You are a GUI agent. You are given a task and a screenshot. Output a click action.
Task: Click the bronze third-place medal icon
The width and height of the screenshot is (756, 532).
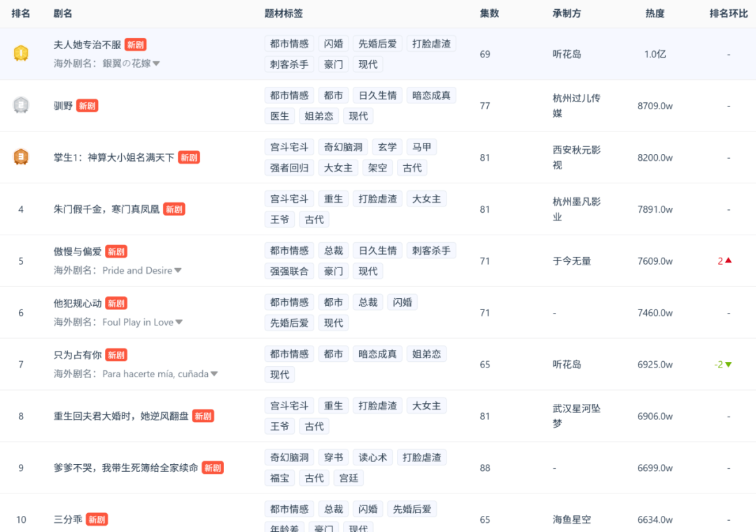[21, 157]
